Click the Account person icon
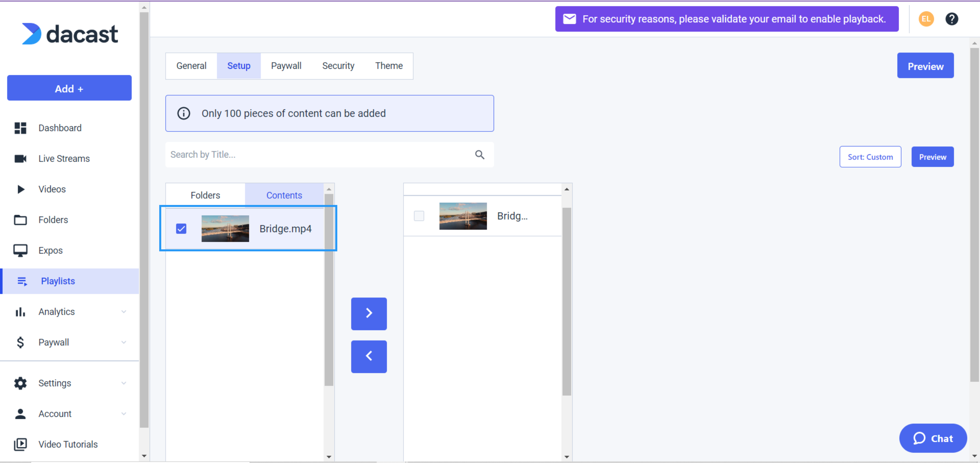Viewport: 980px width, 463px height. pos(21,414)
